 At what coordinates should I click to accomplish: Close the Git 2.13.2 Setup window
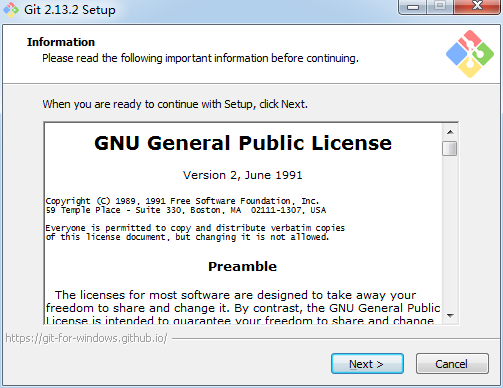click(x=477, y=6)
